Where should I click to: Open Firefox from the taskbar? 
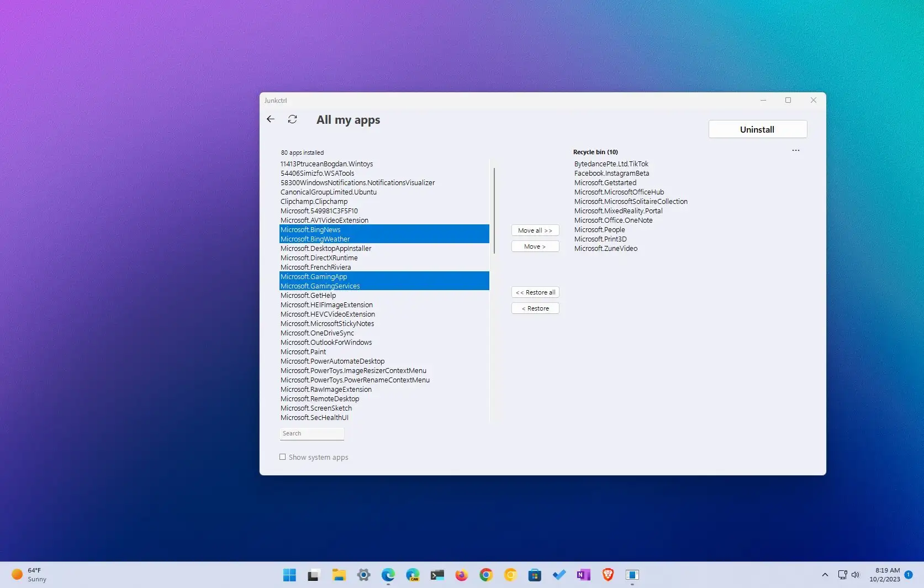(461, 575)
